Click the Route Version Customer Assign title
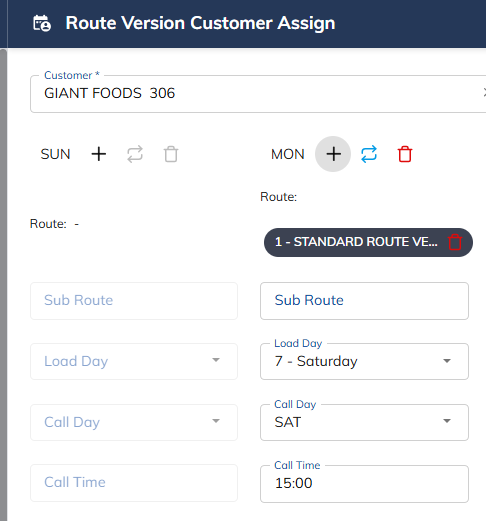 pyautogui.click(x=200, y=23)
